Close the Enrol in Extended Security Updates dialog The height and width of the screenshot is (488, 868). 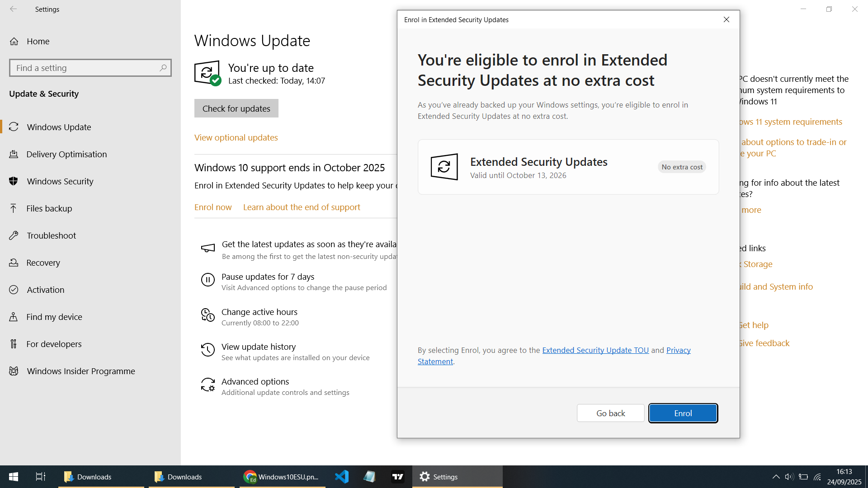coord(726,19)
